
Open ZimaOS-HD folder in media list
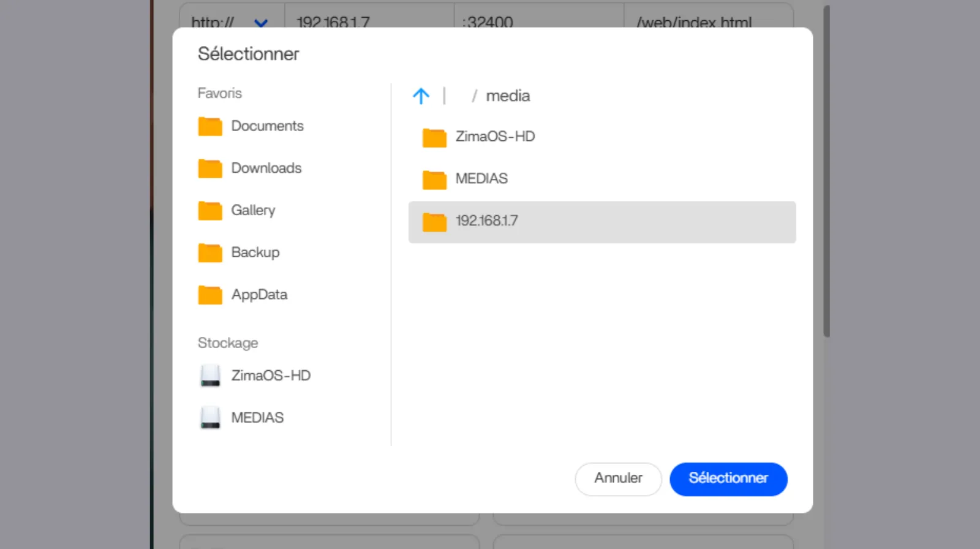tap(494, 137)
